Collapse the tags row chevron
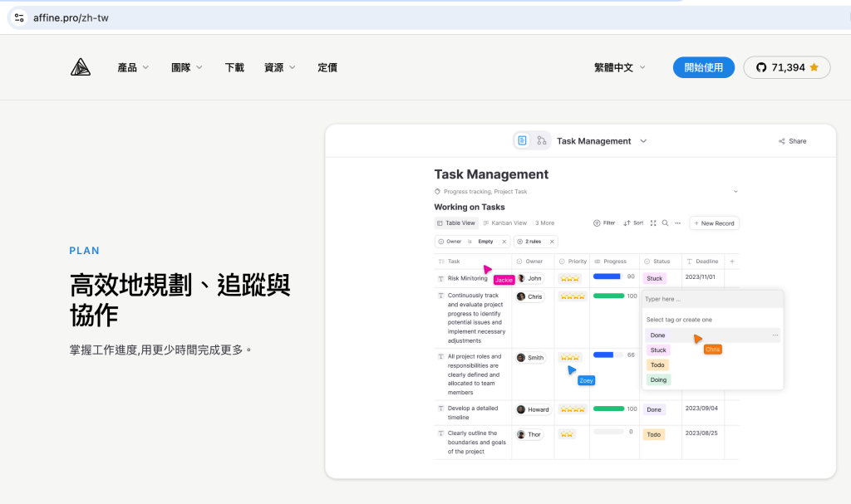The height and width of the screenshot is (504, 851). point(735,192)
